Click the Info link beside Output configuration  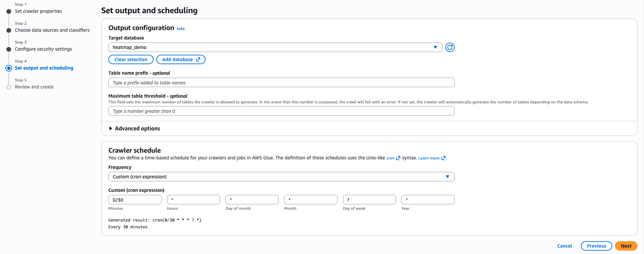[x=181, y=29]
